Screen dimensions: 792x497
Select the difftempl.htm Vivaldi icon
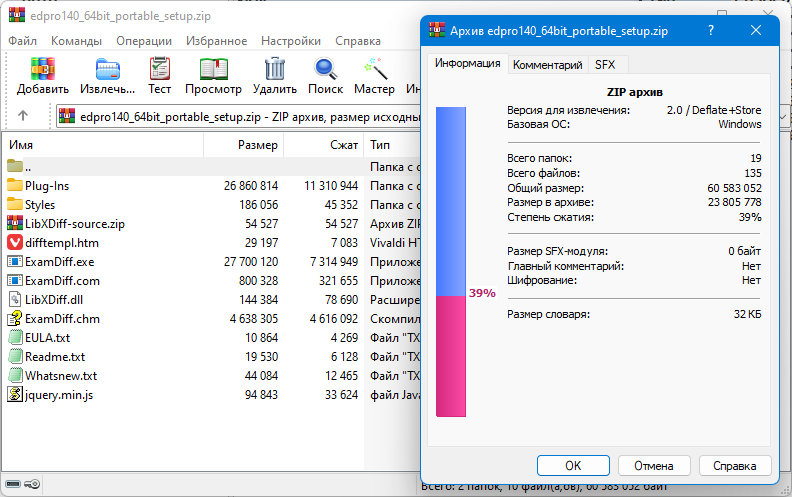(15, 242)
